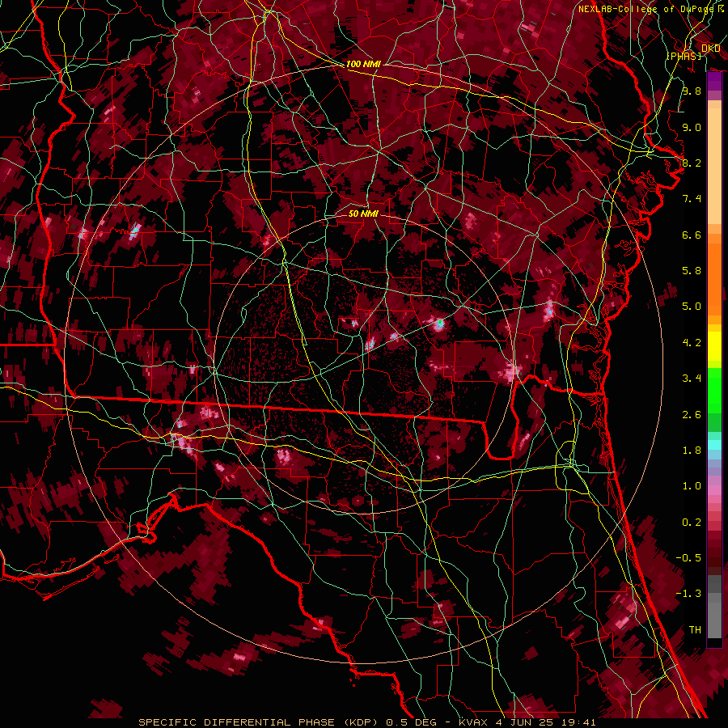The image size is (728, 728).
Task: Click the 5.0 value on the scale
Action: (692, 307)
